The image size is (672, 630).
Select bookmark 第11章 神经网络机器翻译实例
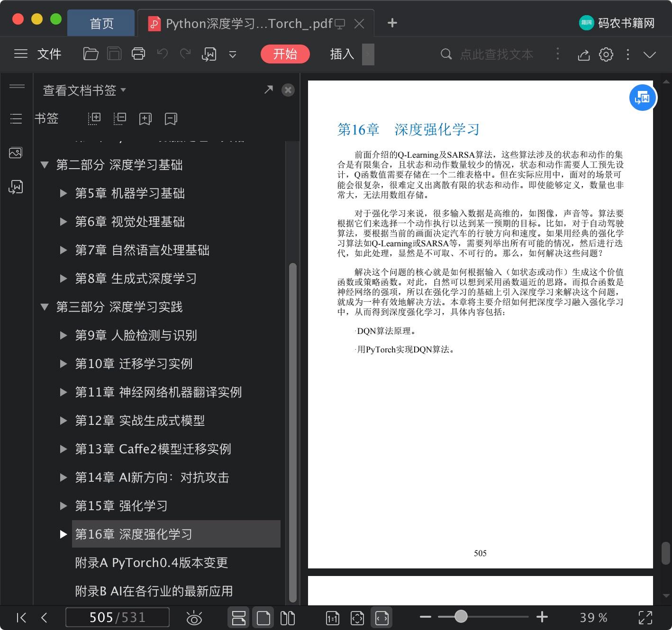158,392
